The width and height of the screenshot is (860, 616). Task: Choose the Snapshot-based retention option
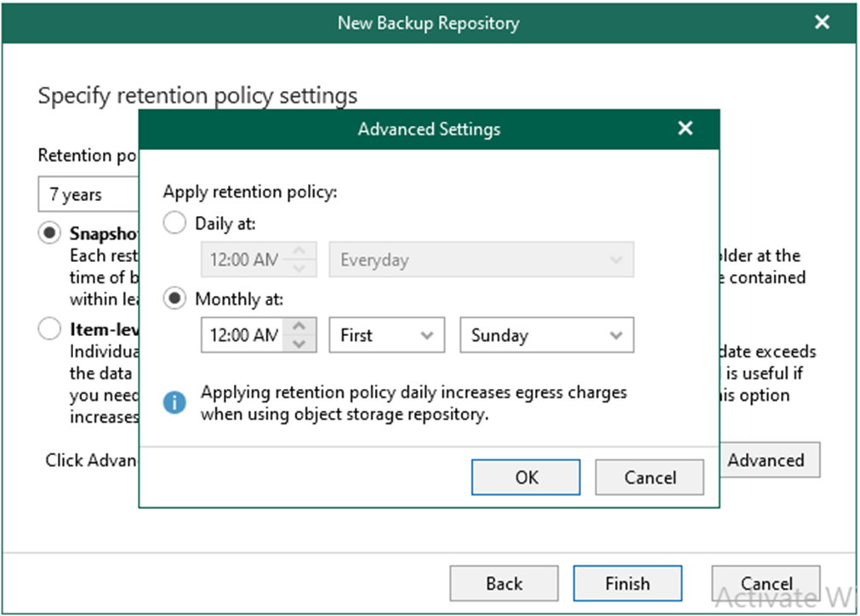[x=51, y=233]
